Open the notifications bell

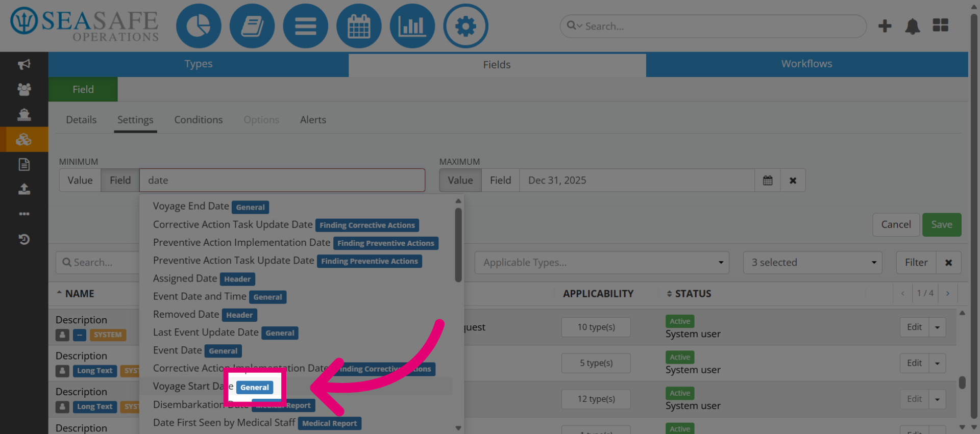tap(912, 26)
